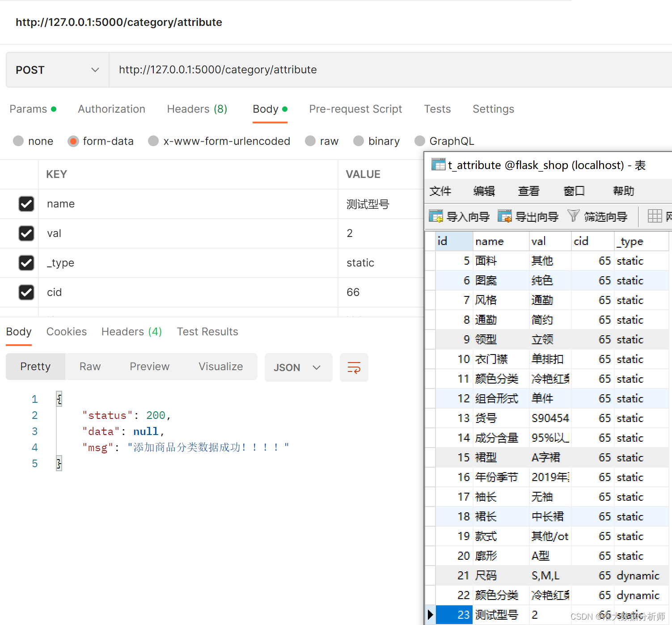Viewport: 672px width, 625px height.
Task: Select the 测试型号 cell in row 23
Action: [501, 615]
